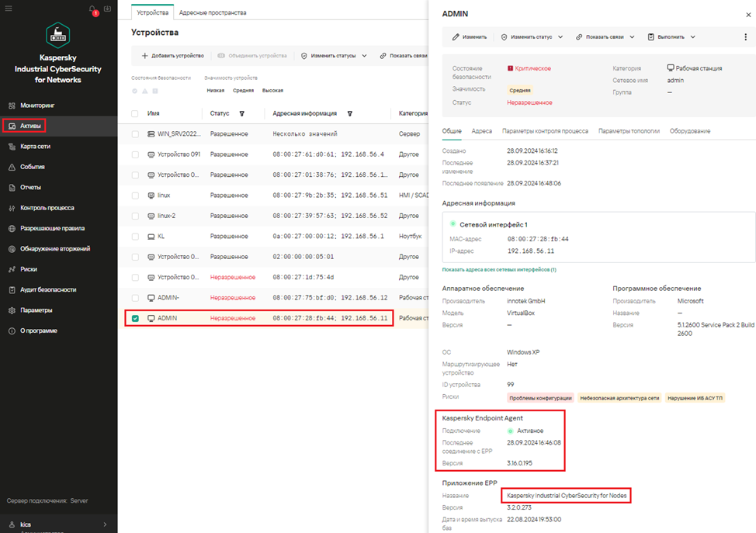Viewport: 756px width, 533px height.
Task: Toggle Низкая importance filter
Action: (x=216, y=91)
